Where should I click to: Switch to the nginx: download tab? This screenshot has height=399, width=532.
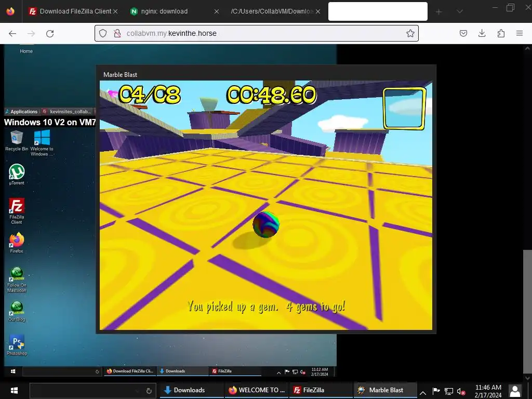click(175, 11)
